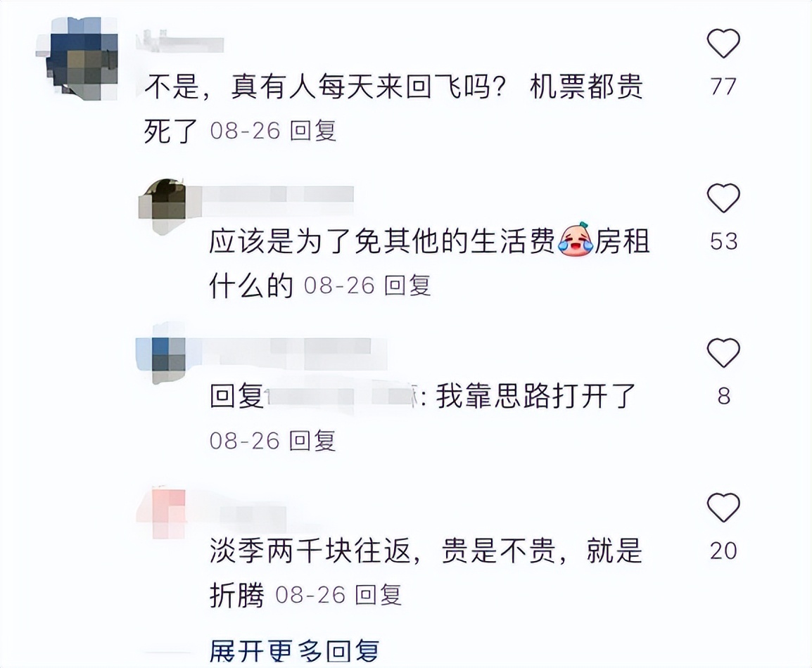Open the top commenter's blurred username
The width and height of the screenshot is (812, 668).
click(179, 41)
